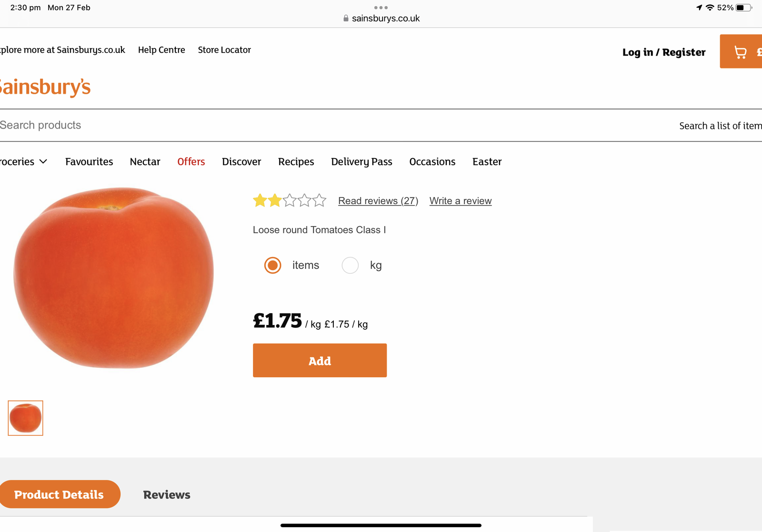Screen dimensions: 762x532
Task: Tap the battery status icon
Action: click(x=742, y=8)
